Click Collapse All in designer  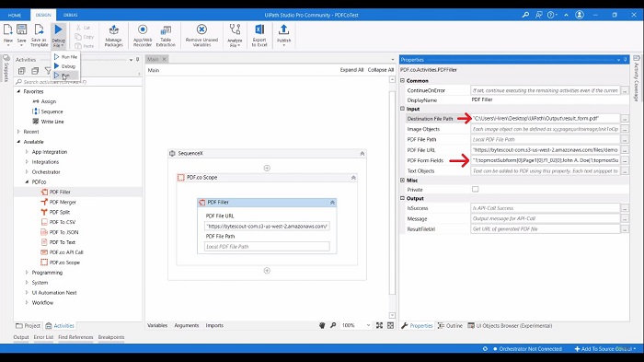coord(380,70)
